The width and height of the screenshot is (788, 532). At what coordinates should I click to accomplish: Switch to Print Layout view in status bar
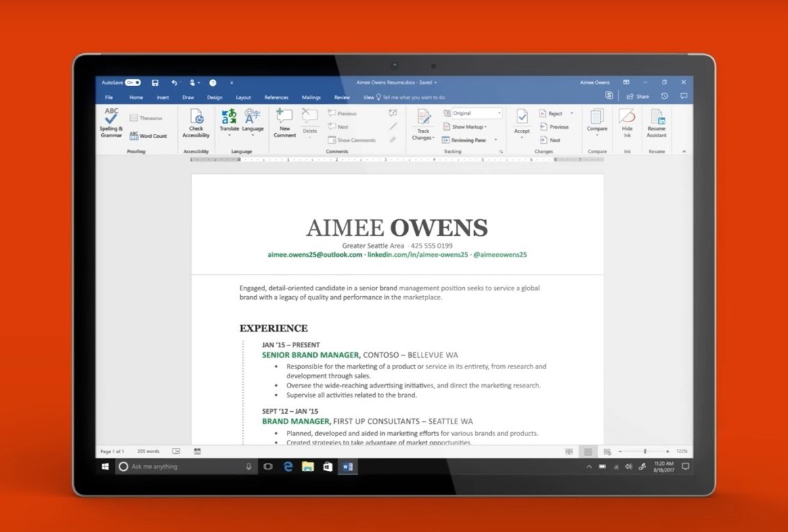pyautogui.click(x=588, y=452)
